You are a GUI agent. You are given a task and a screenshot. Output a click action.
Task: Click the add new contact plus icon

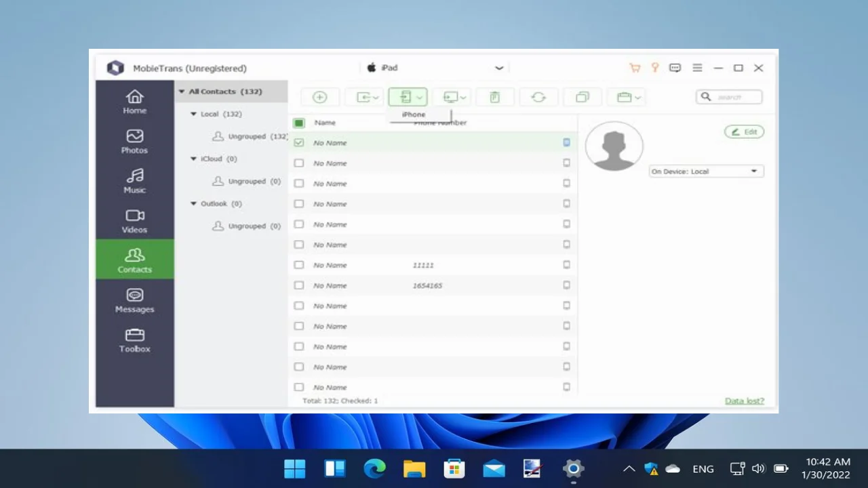click(x=319, y=98)
